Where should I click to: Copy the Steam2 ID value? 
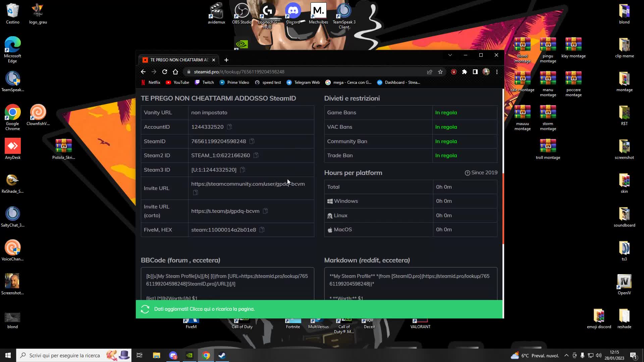click(x=256, y=155)
